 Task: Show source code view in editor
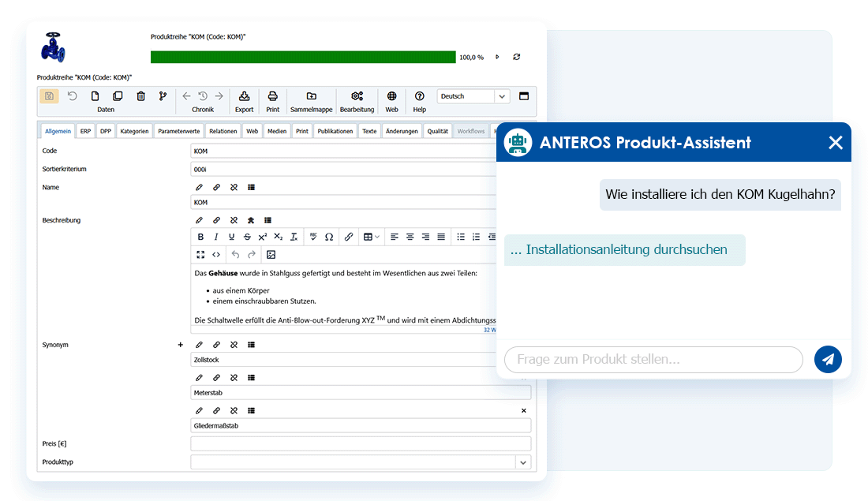pos(216,255)
